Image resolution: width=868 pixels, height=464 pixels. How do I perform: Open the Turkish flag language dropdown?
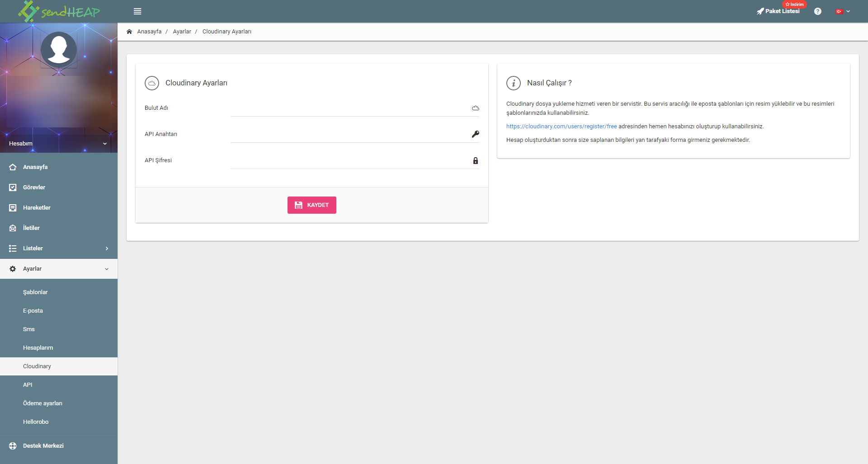coord(843,11)
